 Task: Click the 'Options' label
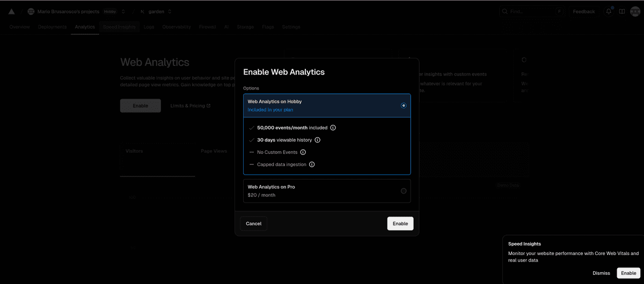coord(251,88)
